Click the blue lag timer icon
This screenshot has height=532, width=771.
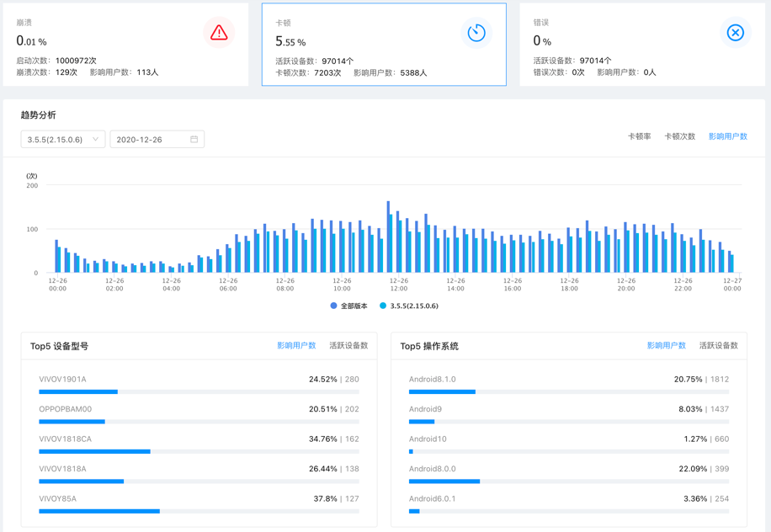coord(476,33)
